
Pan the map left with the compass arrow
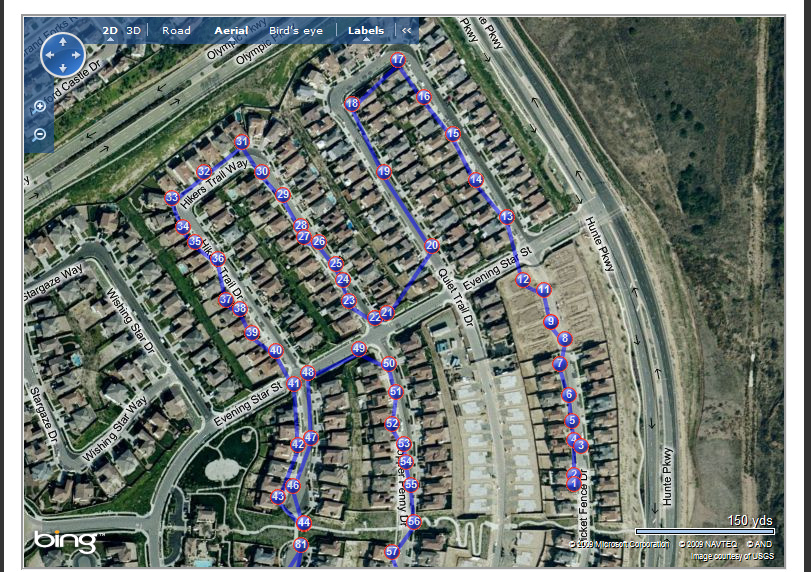coord(50,55)
